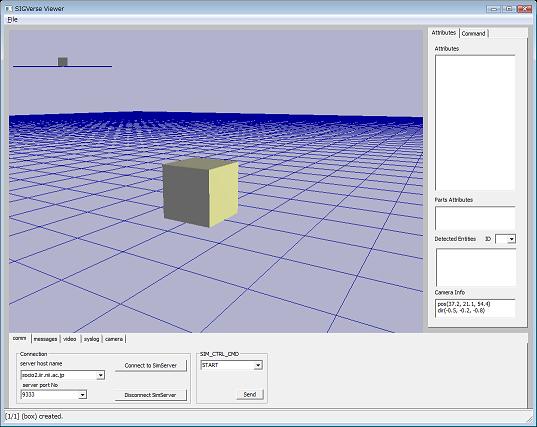The width and height of the screenshot is (537, 427).
Task: Click the Disconnect SimServer button
Action: (x=151, y=395)
